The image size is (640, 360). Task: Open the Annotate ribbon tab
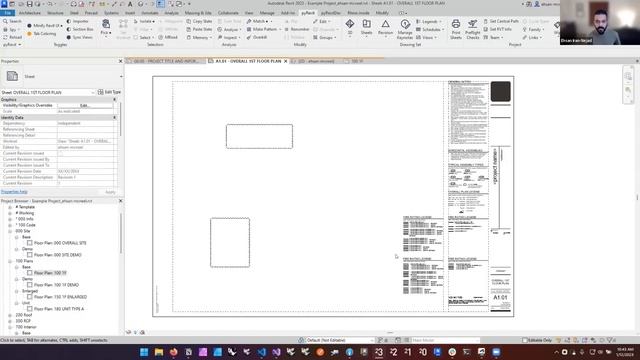click(149, 13)
